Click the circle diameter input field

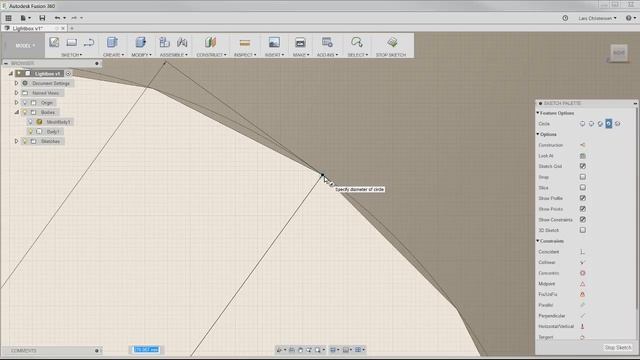[146, 350]
